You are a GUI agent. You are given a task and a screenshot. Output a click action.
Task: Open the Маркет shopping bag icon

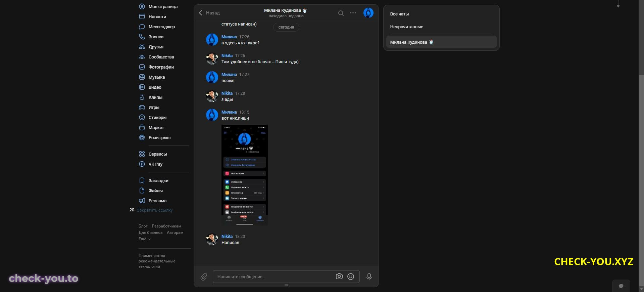142,127
